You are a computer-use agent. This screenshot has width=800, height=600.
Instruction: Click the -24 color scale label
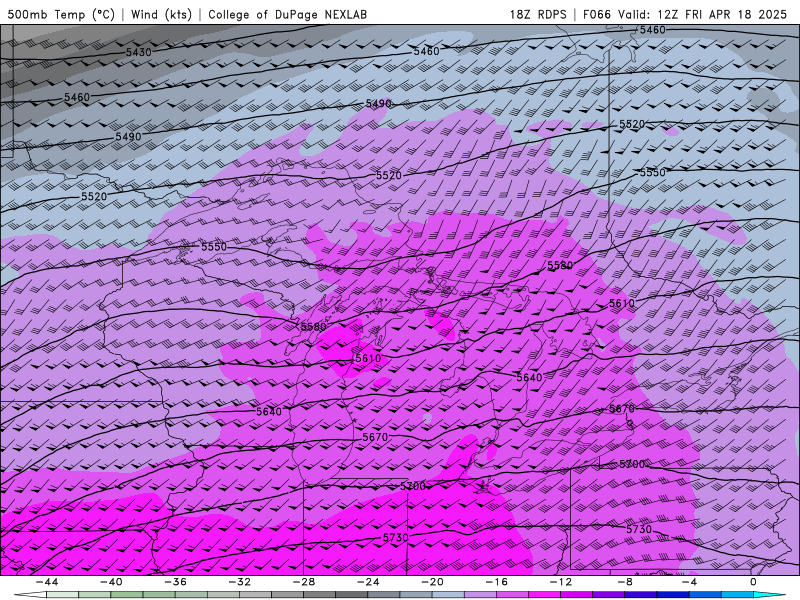click(x=368, y=582)
